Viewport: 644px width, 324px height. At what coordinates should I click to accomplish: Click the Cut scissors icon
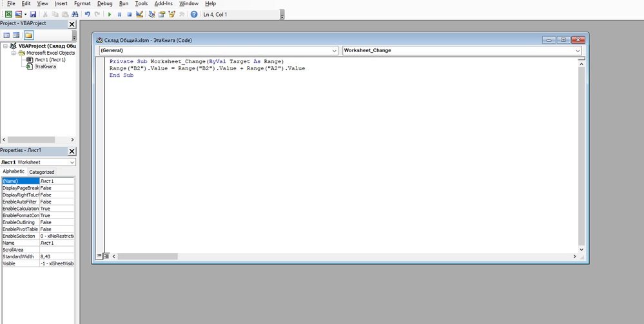point(46,14)
